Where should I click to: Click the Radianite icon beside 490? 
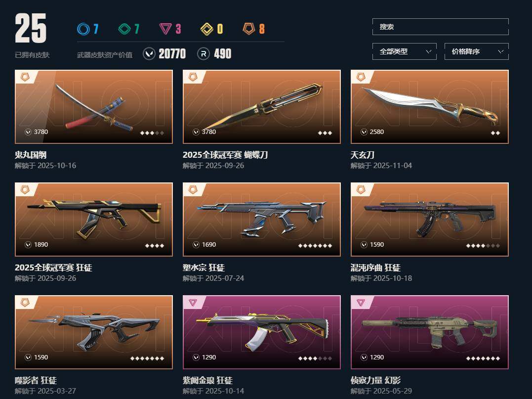pyautogui.click(x=203, y=54)
